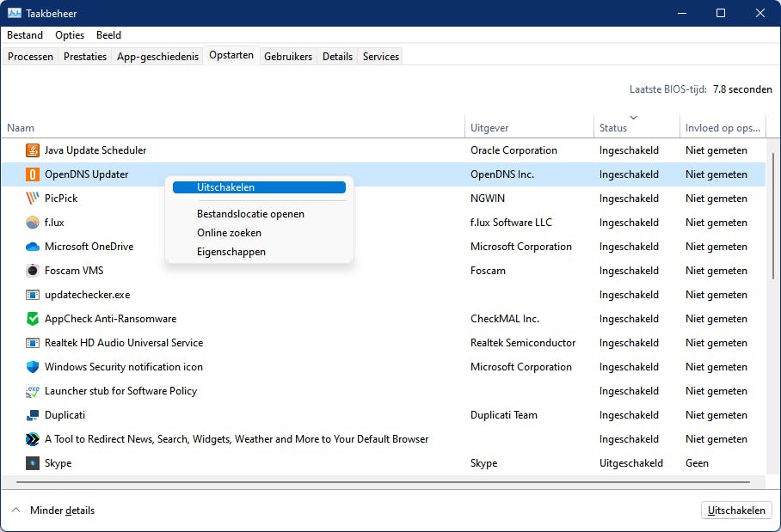Select the Microsoft OneDrive cloud icon
This screenshot has width=781, height=532.
point(33,247)
